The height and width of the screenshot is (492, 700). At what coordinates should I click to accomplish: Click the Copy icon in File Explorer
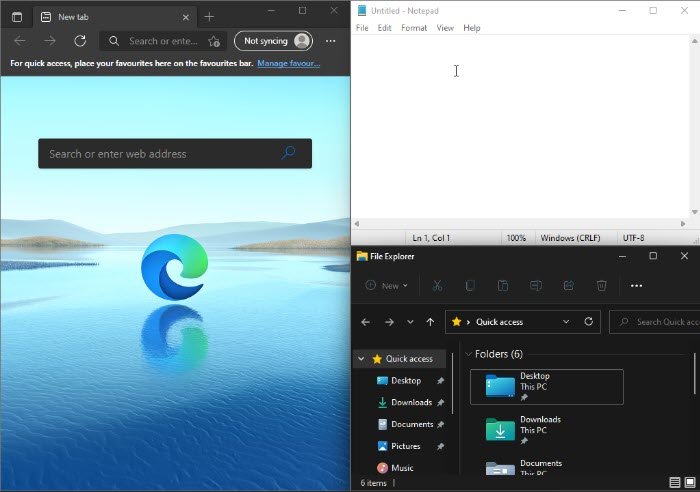[470, 286]
